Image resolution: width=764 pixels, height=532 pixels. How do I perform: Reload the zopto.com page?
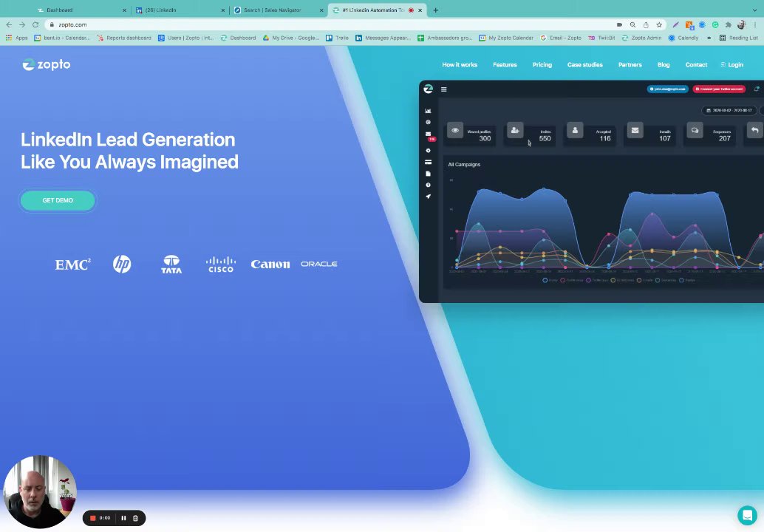tap(35, 24)
